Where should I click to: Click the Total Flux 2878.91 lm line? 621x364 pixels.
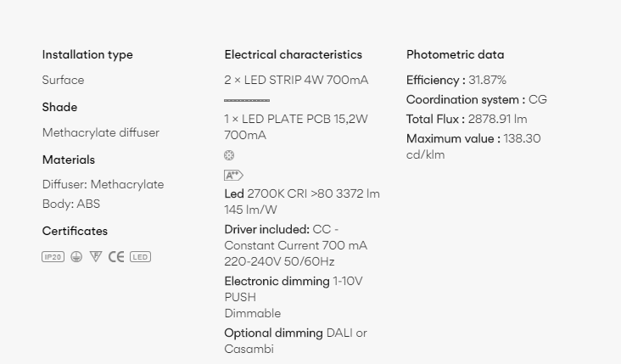[x=467, y=120]
